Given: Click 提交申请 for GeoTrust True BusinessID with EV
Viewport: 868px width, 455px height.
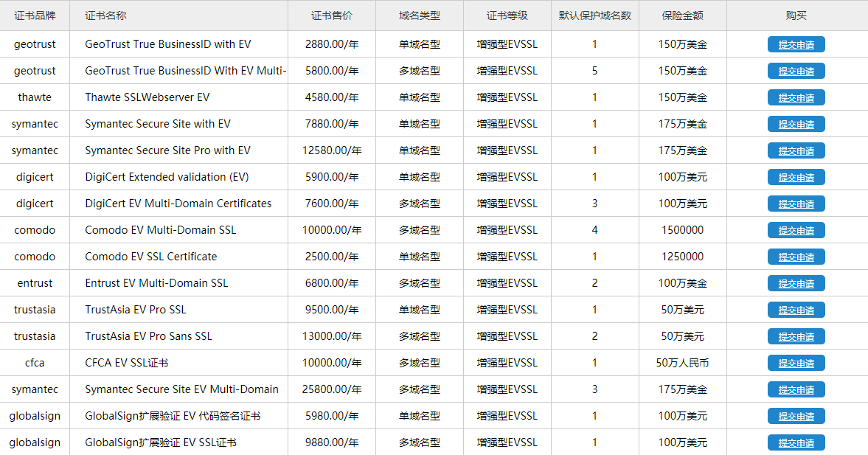Looking at the screenshot, I should [x=796, y=44].
